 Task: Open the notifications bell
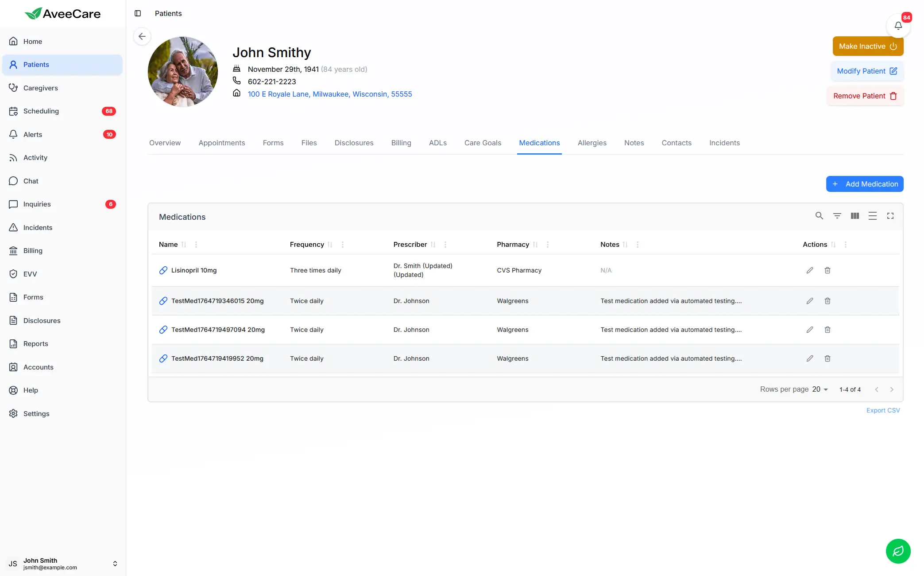pyautogui.click(x=898, y=26)
